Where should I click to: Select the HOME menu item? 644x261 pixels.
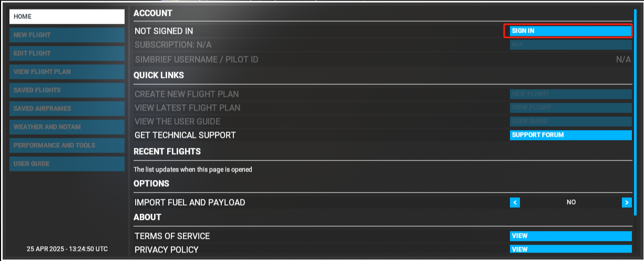coord(67,17)
